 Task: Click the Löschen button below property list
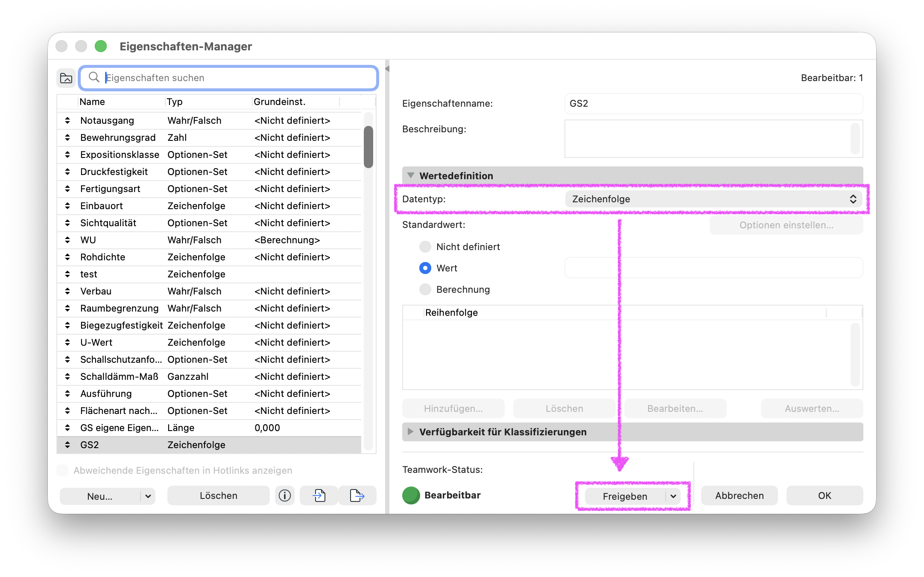pyautogui.click(x=219, y=495)
